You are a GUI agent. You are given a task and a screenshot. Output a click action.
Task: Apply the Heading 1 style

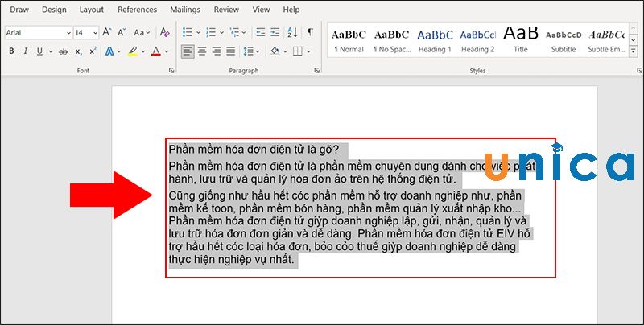coord(434,40)
